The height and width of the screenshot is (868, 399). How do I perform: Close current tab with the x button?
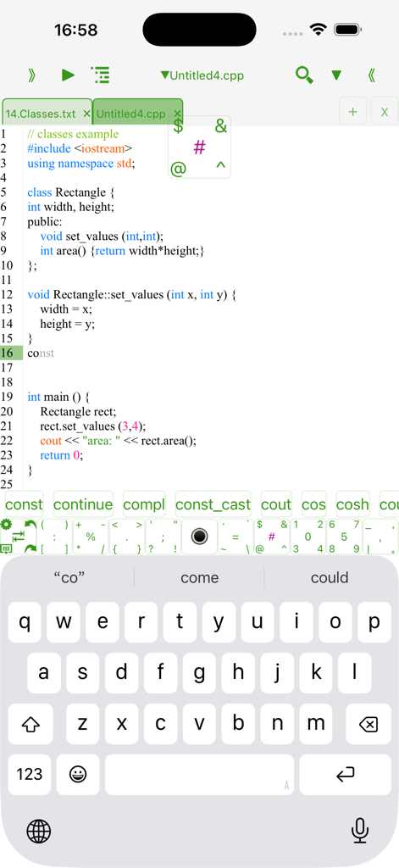pyautogui.click(x=384, y=112)
